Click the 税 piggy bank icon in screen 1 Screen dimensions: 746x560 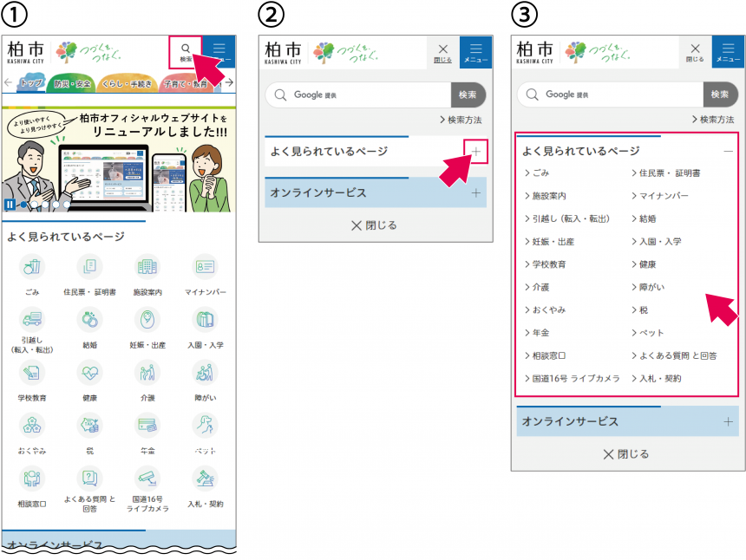(89, 425)
